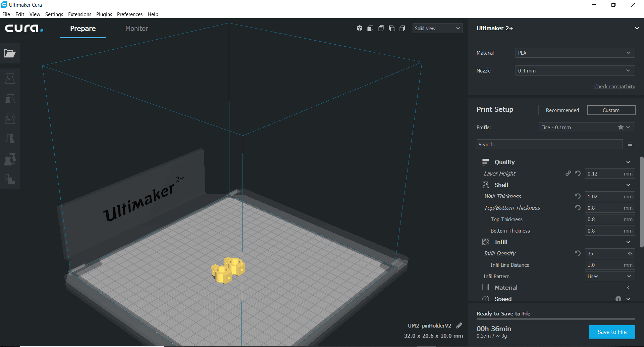Select the Rotate tool in the sidebar
Screen dimensions: 644x347
pos(10,119)
